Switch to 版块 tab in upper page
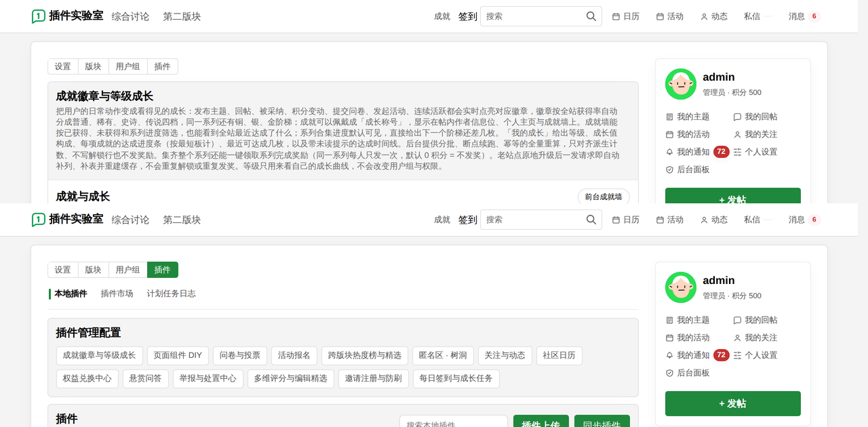The width and height of the screenshot is (868, 427). coord(93,66)
